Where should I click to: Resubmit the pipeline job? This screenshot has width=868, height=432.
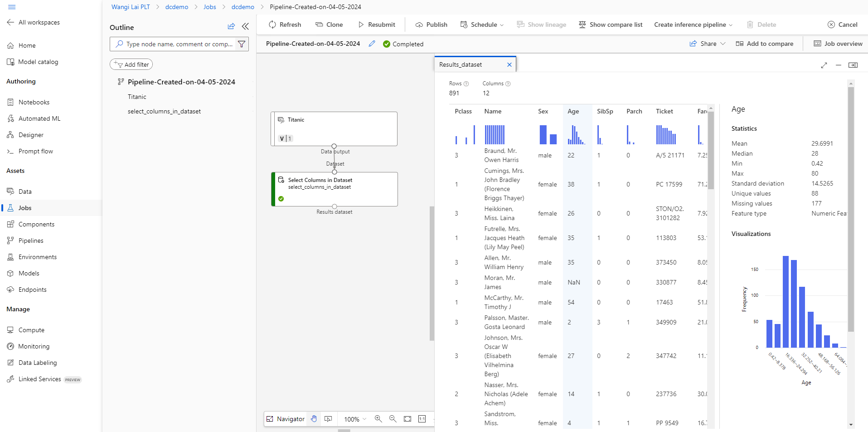[376, 25]
